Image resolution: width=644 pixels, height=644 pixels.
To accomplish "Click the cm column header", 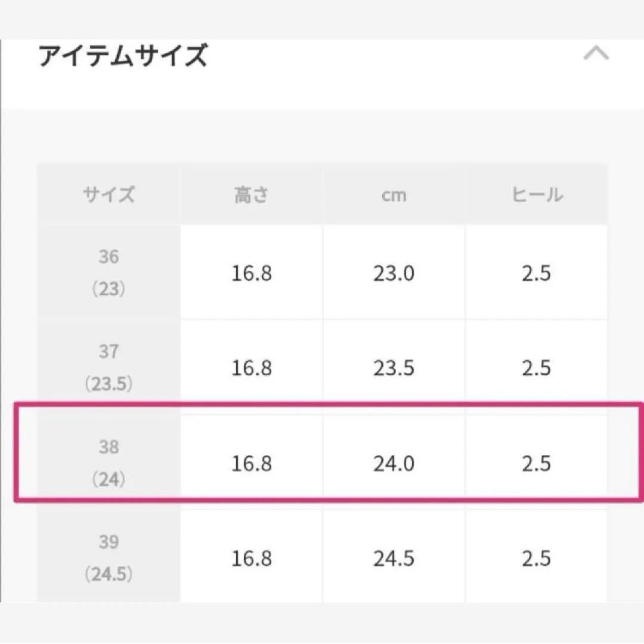I will [394, 195].
